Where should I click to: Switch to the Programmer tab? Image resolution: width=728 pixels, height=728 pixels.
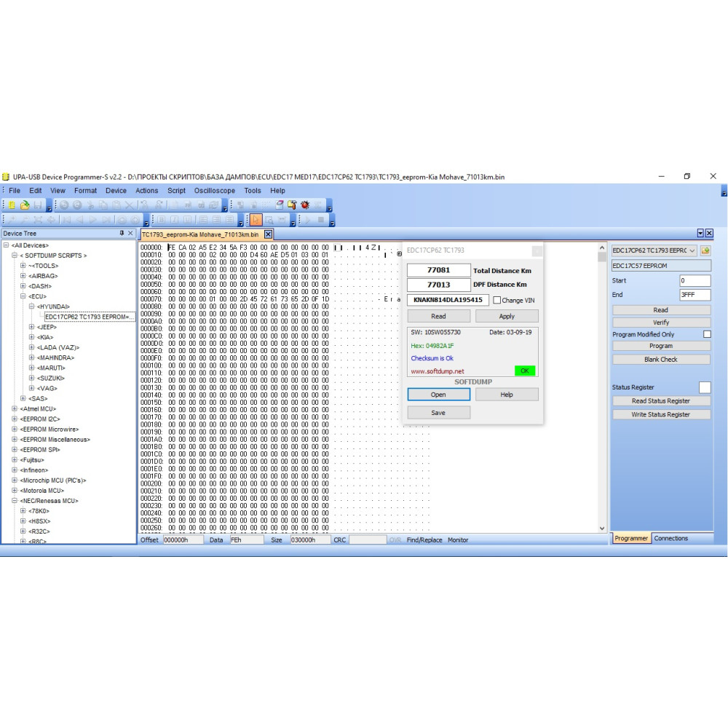pyautogui.click(x=631, y=538)
